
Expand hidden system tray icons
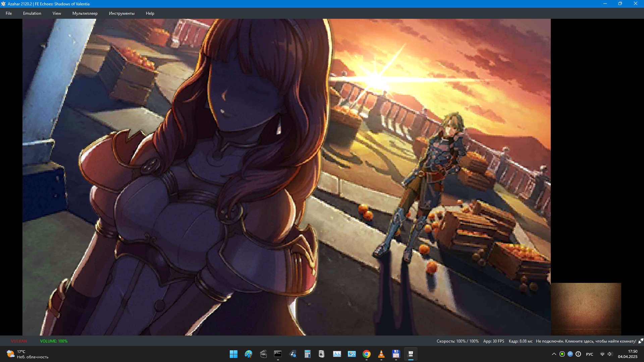click(x=554, y=354)
